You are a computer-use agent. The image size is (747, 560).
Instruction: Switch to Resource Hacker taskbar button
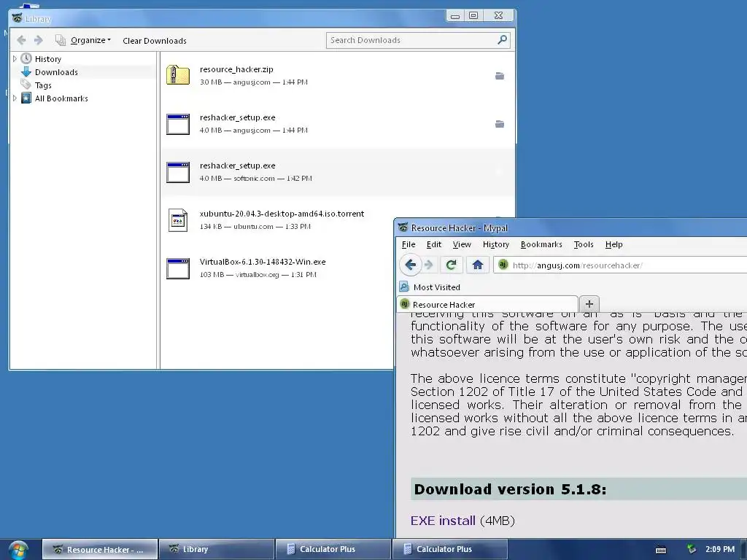pos(99,550)
